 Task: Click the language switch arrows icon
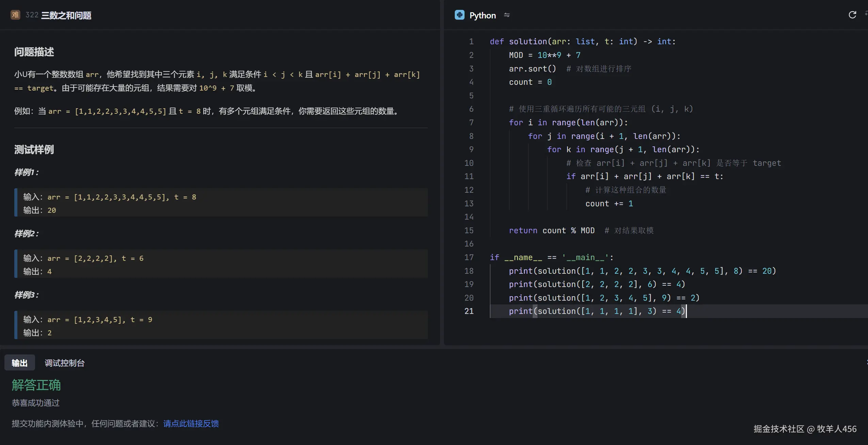tap(507, 15)
